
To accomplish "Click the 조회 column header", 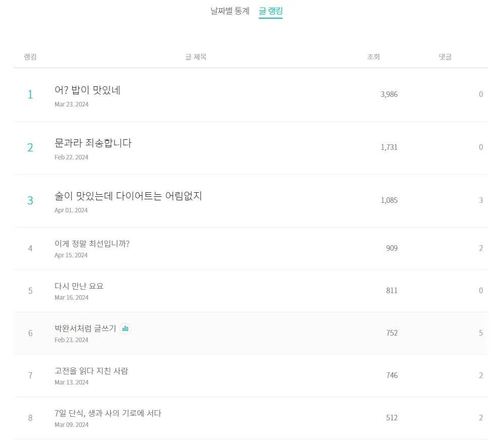I will (373, 57).
